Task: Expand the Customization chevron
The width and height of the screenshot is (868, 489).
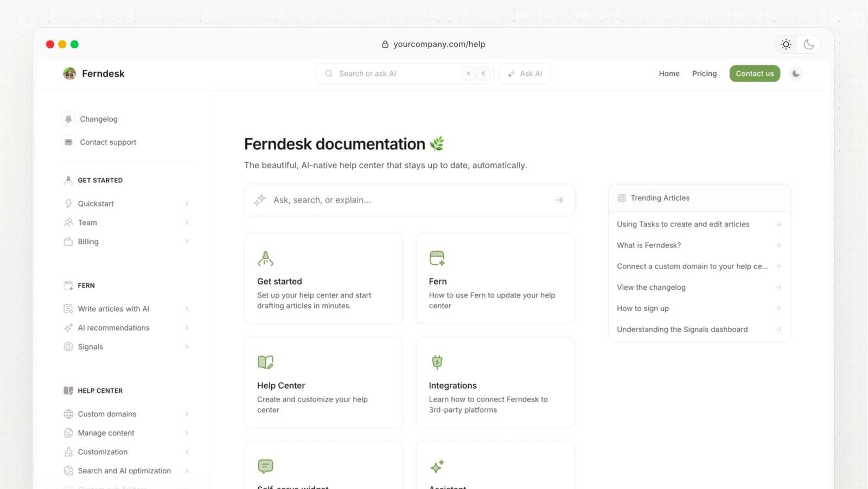Action: point(187,452)
